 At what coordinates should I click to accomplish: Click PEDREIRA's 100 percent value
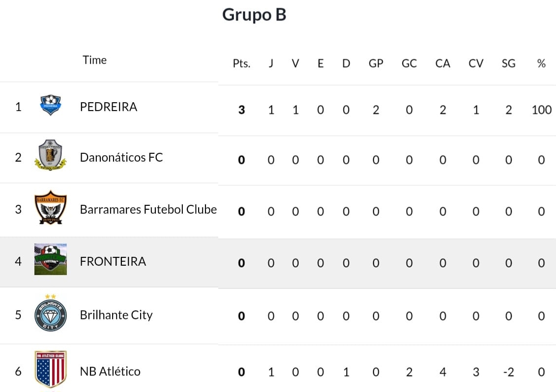click(x=541, y=110)
